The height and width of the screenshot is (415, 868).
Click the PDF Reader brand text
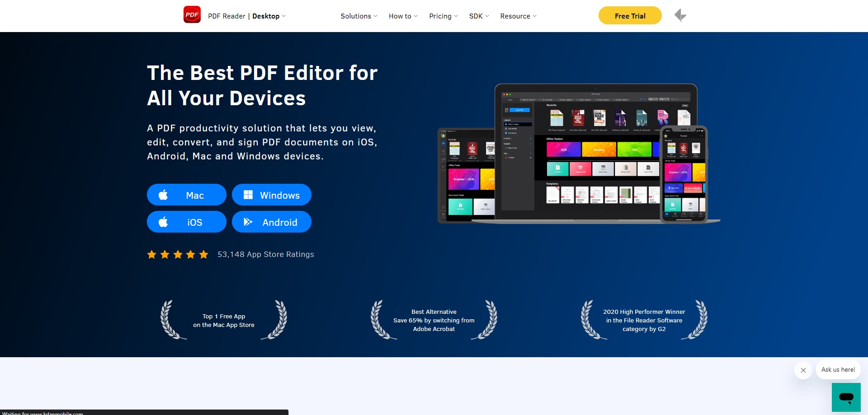click(226, 16)
